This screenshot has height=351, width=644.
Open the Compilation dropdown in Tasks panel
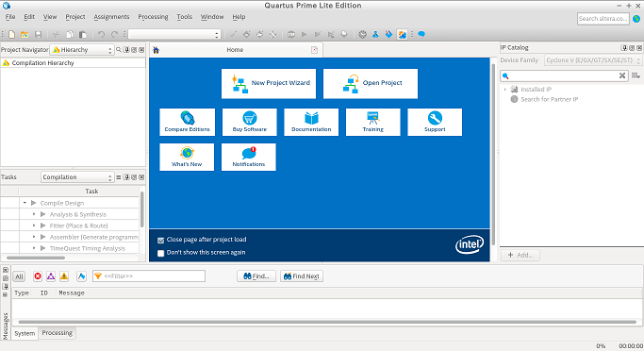(76, 177)
